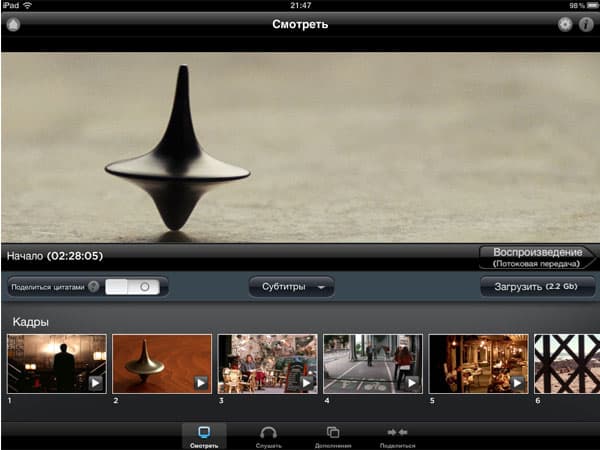
Task: Tap the play icon on scene 3
Action: (307, 383)
